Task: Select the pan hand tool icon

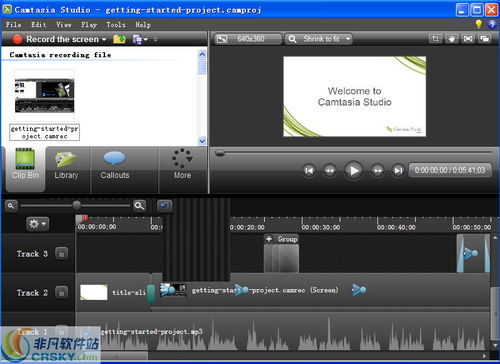Action: tap(451, 39)
